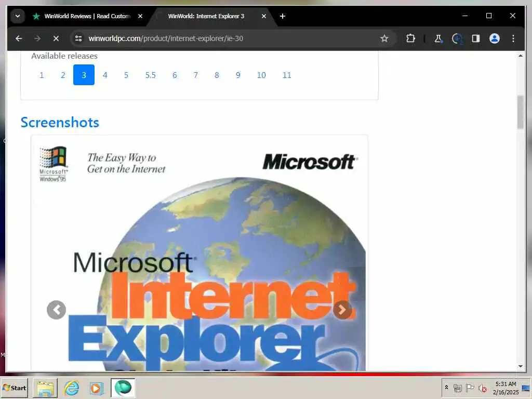Viewport: 532px width, 399px height.
Task: Select release 4
Action: pos(105,75)
